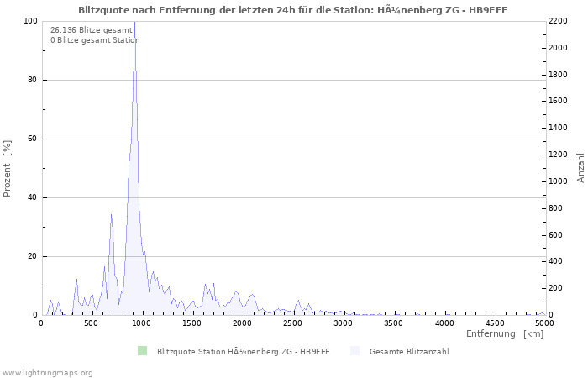Image resolution: width=588 pixels, height=378 pixels.
Task: Click the chart title 'Blitzquote nach Entfernung'
Action: tap(292, 10)
